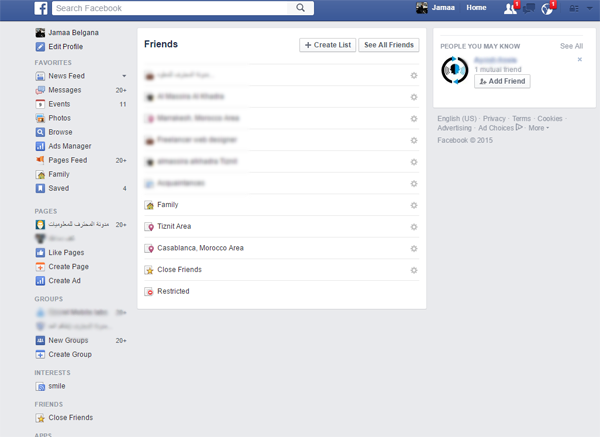Expand account menu arrow in top bar
The height and width of the screenshot is (437, 600).
click(x=590, y=8)
